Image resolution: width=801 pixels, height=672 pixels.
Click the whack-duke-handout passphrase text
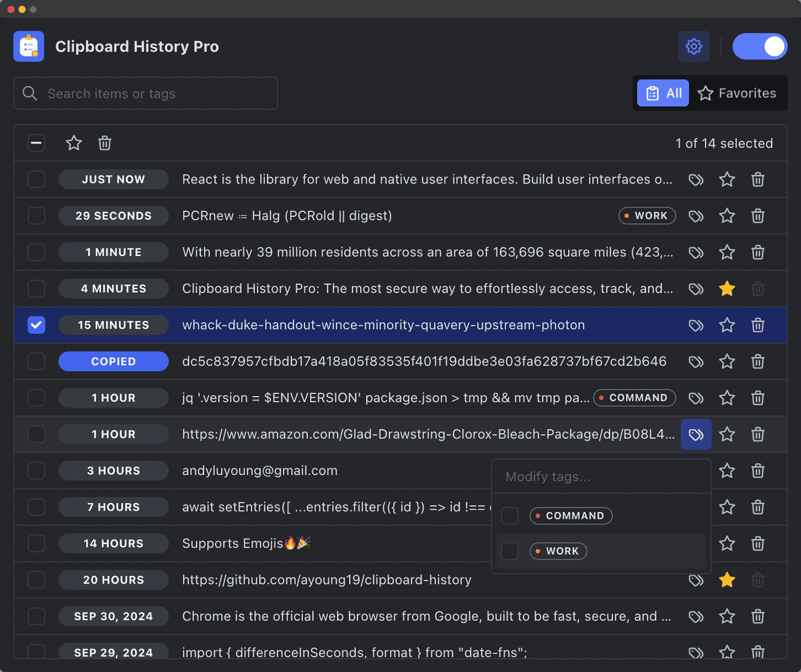click(x=383, y=325)
